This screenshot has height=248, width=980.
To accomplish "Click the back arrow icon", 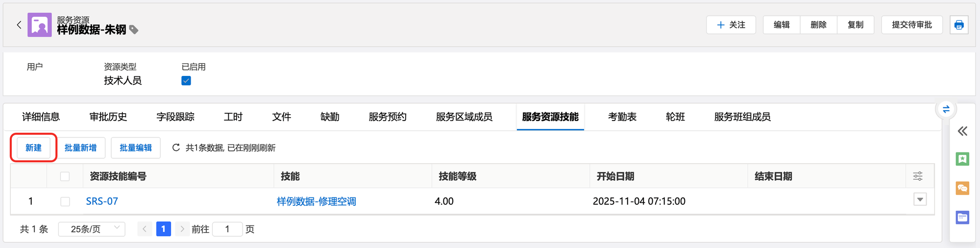I will 19,25.
